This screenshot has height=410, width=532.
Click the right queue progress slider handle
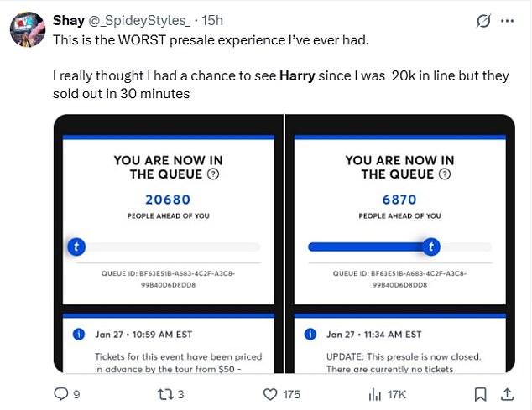pos(431,247)
